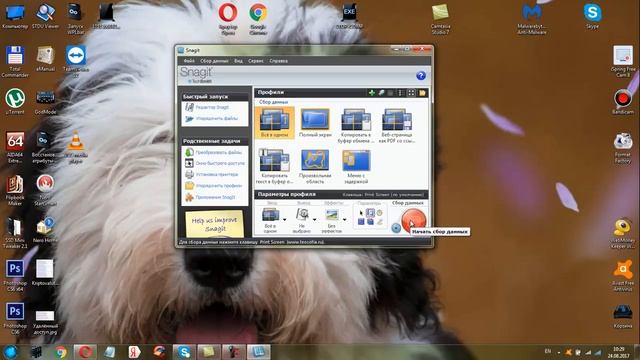Open the Справка menu
The height and width of the screenshot is (360, 640).
(x=279, y=61)
